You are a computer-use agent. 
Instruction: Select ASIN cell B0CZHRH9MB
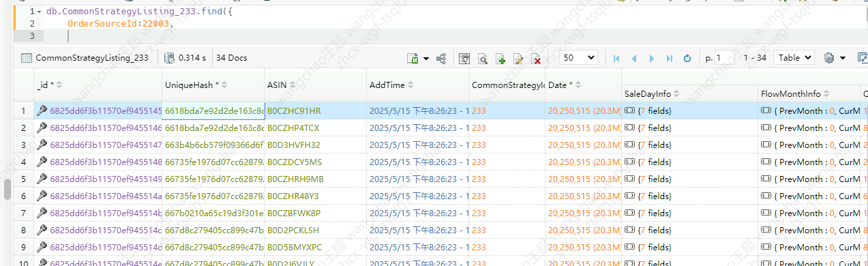(x=316, y=179)
